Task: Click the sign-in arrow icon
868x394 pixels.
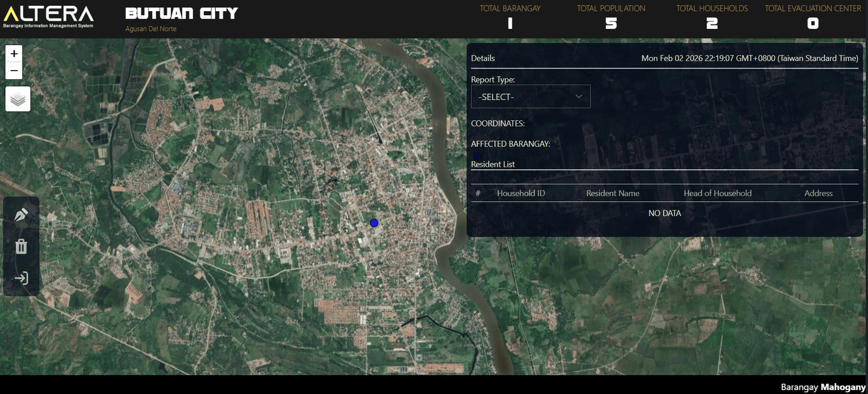Action: (21, 278)
